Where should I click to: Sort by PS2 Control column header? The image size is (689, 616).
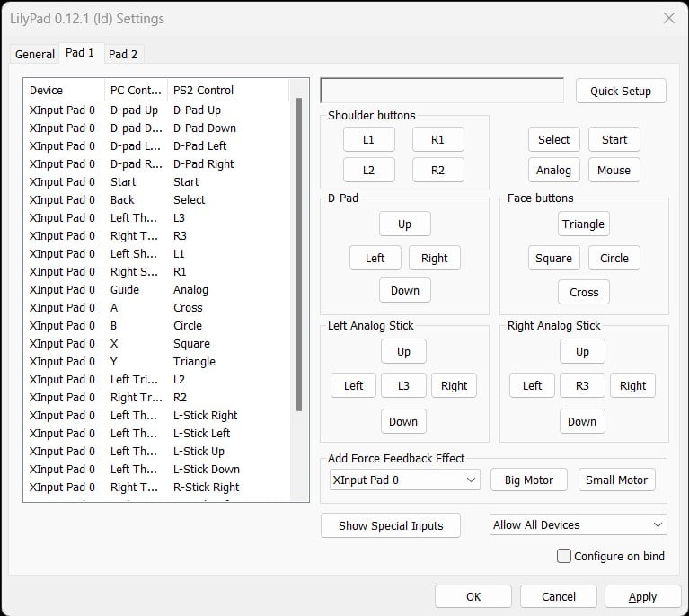(227, 90)
